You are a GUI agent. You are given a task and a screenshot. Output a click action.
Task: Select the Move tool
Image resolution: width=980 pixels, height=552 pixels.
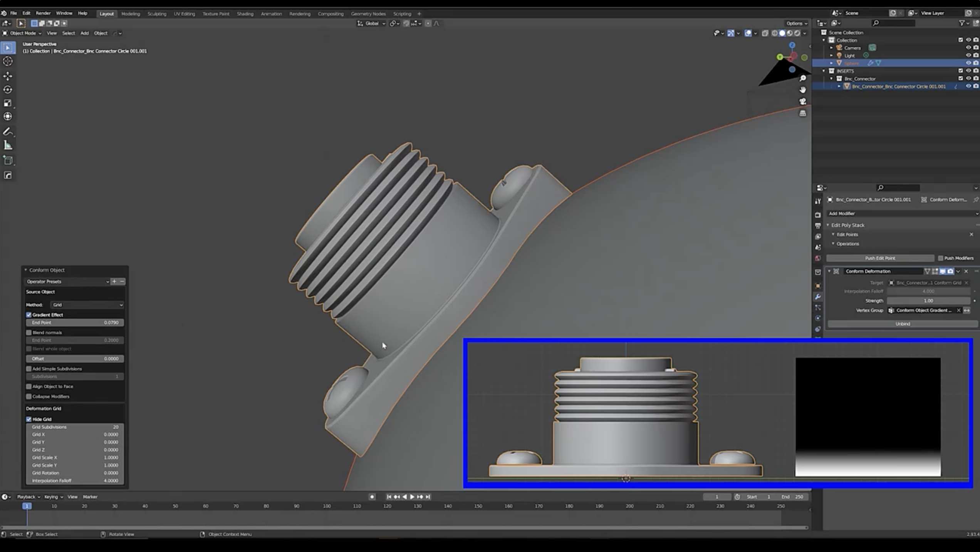click(x=8, y=76)
